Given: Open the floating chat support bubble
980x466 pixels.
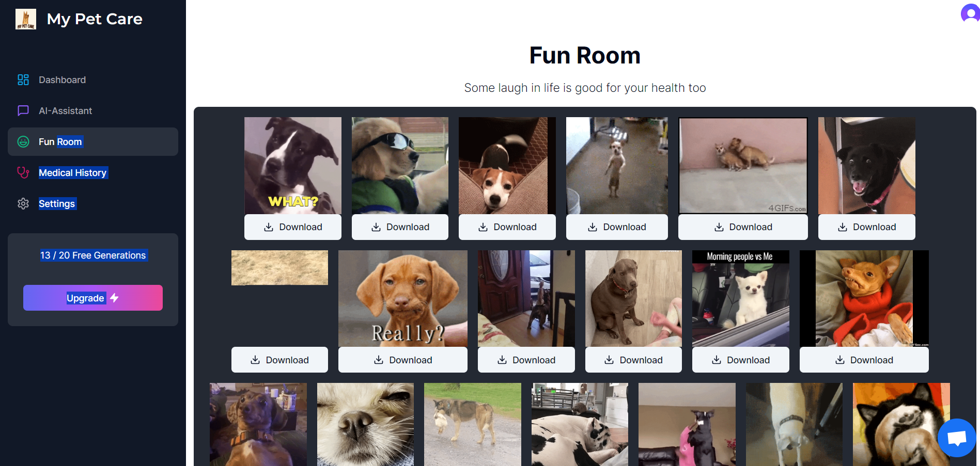Looking at the screenshot, I should pos(957,438).
